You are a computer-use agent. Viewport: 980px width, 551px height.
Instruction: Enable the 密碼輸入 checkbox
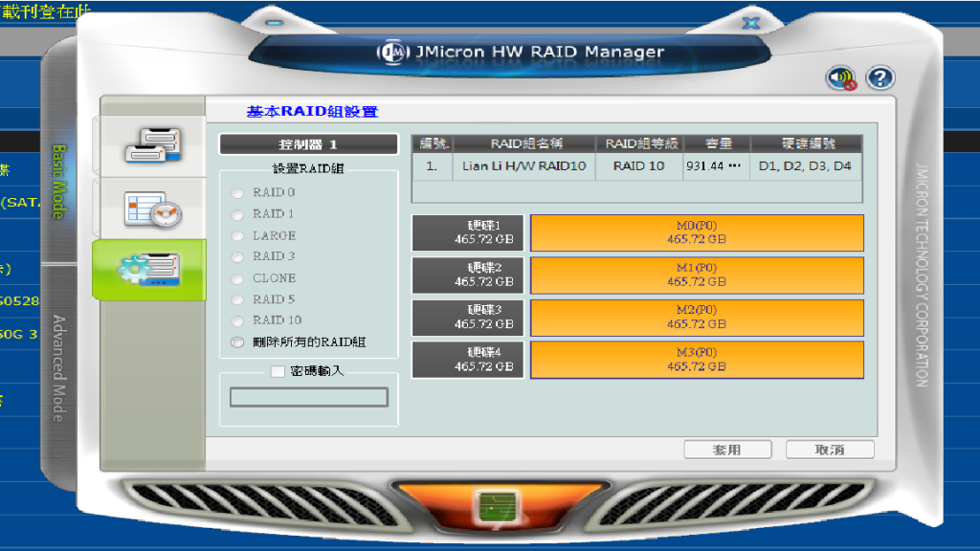click(x=278, y=371)
